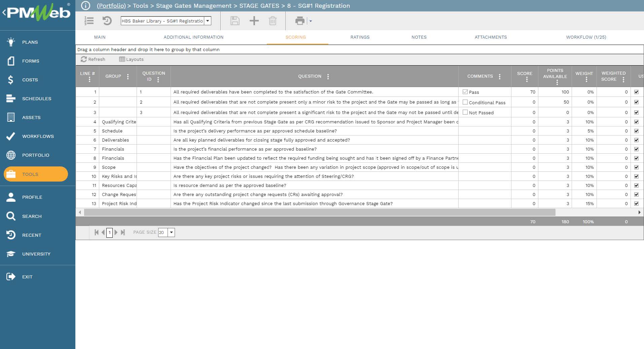Image resolution: width=644 pixels, height=349 pixels.
Task: Click the scroll left arrow
Action: (80, 212)
